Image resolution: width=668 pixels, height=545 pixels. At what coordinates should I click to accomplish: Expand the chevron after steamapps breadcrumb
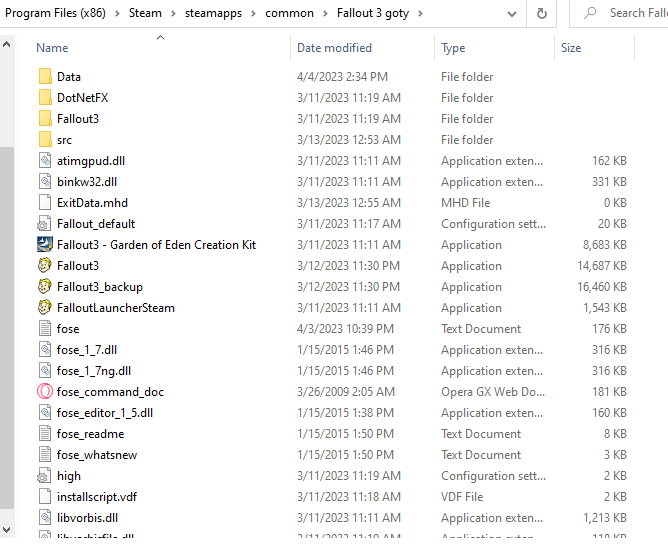click(x=253, y=14)
